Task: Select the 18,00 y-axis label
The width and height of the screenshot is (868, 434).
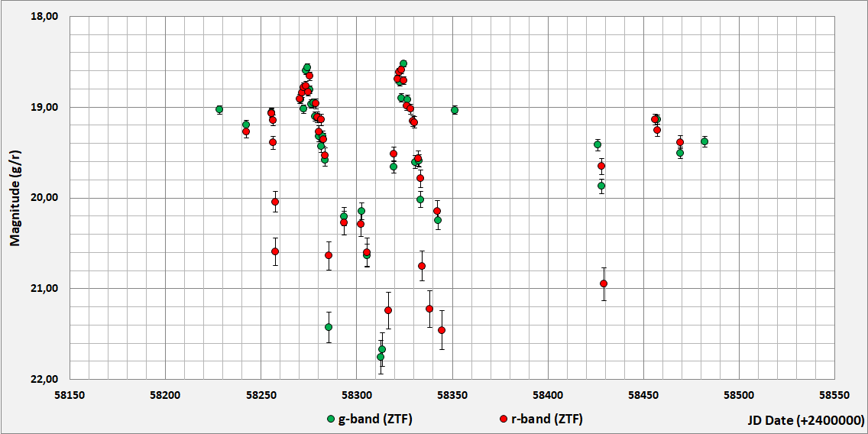Action: [46, 17]
